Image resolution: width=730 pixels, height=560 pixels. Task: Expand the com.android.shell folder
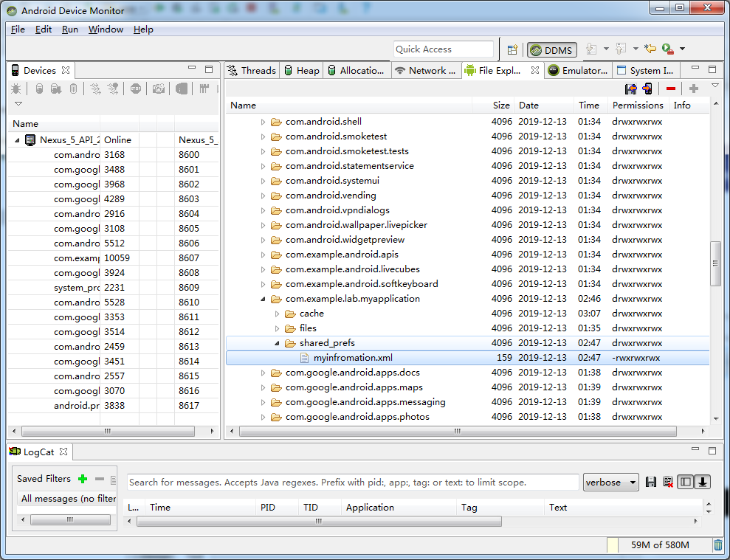[263, 122]
